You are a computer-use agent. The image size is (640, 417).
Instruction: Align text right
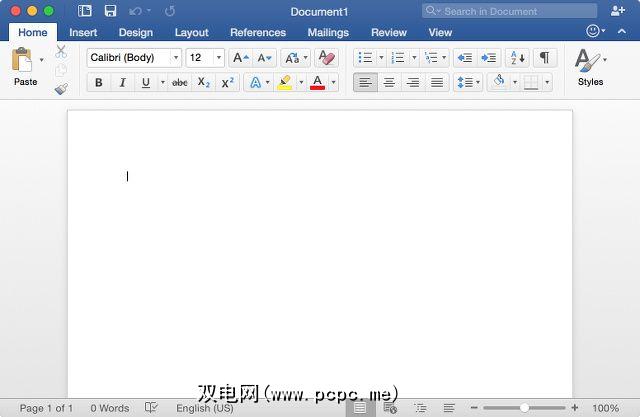tap(413, 83)
